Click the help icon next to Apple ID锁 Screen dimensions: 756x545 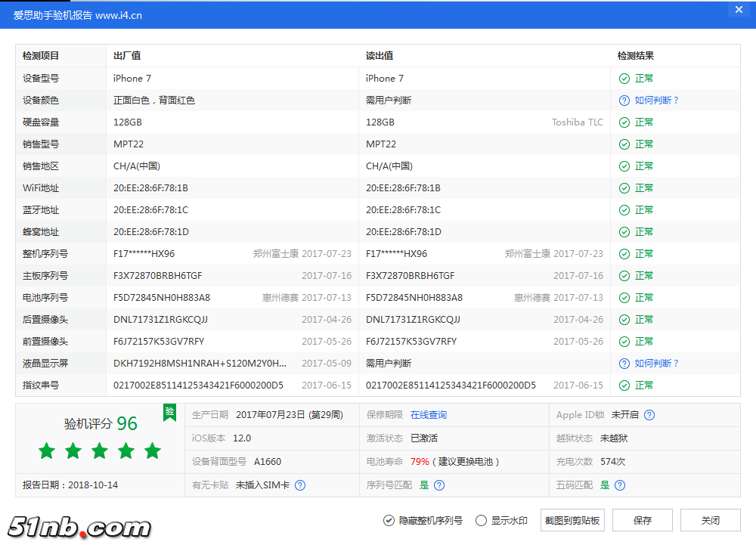[x=648, y=414]
